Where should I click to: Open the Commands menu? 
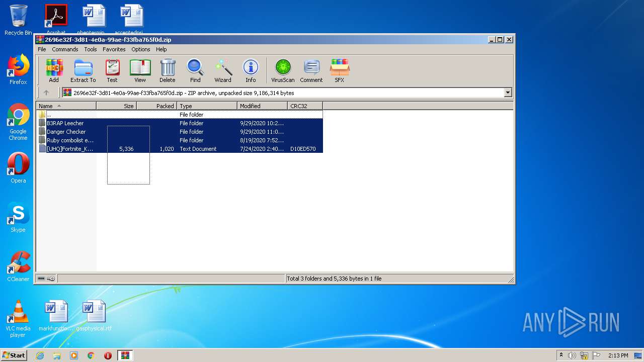[65, 49]
